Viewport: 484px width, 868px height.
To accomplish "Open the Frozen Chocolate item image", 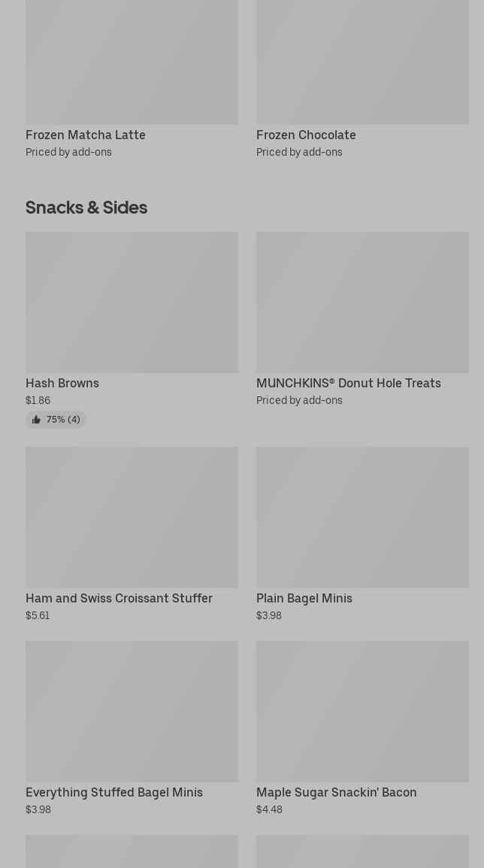I will (362, 62).
